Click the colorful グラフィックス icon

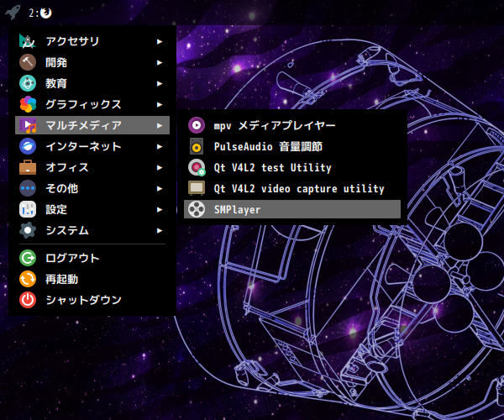point(28,104)
